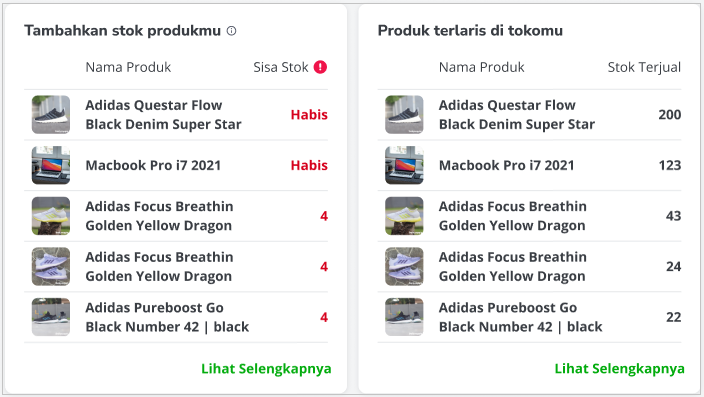Open Adidas Pureboost Go thumbnail in stock list
The image size is (704, 397).
[51, 317]
